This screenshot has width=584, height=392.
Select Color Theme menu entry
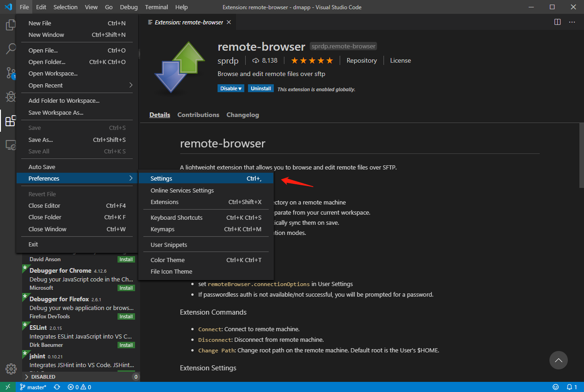click(206, 260)
